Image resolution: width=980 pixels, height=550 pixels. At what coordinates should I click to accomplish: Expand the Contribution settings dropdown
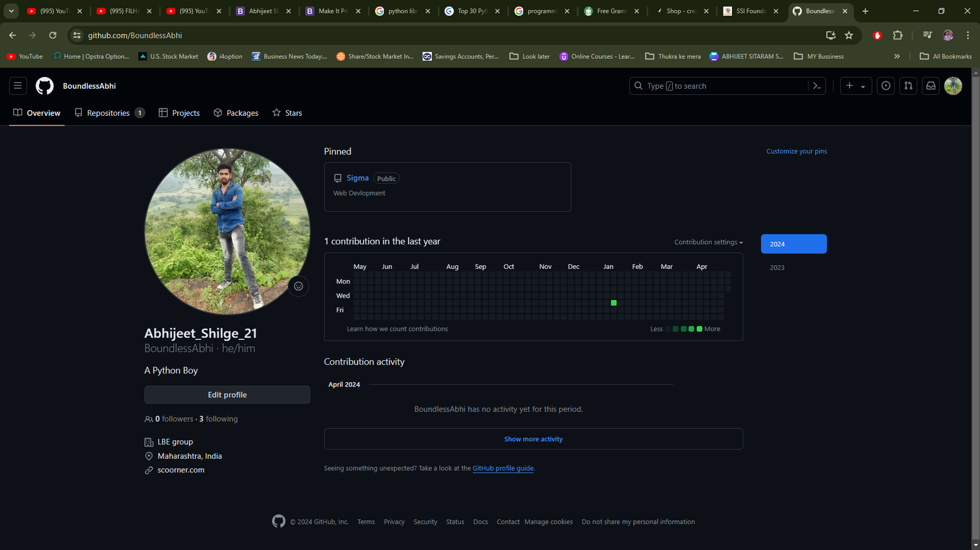(708, 243)
